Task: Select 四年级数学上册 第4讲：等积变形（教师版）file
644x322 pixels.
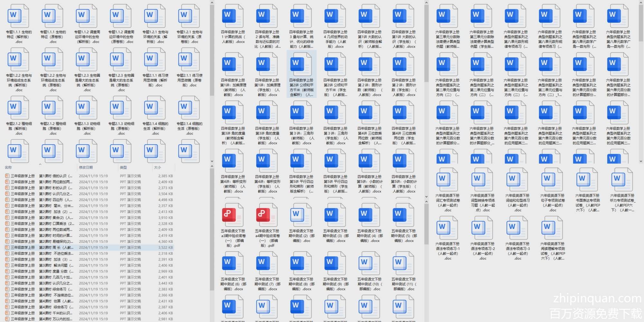Action: click(x=233, y=171)
